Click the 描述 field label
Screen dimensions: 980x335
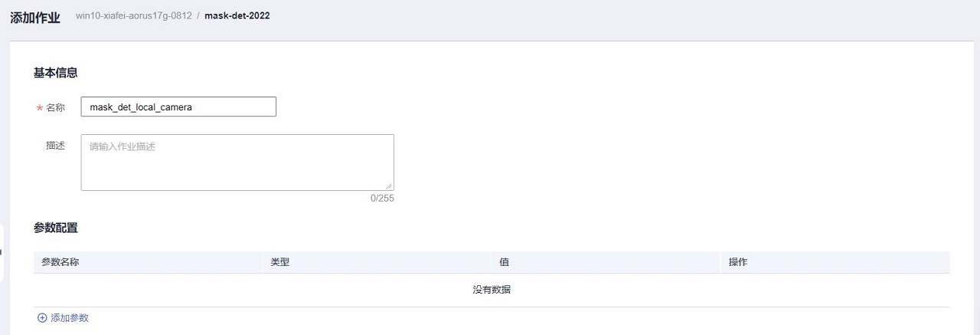coord(56,146)
